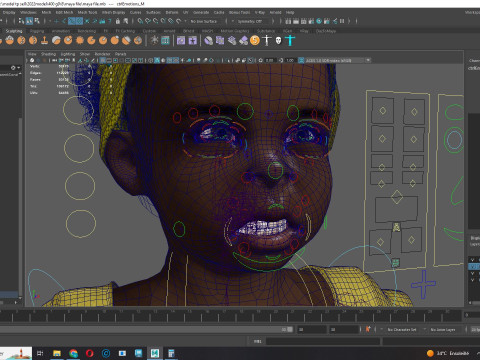480x360 pixels.
Task: Open the Symmetry: Off dropdown
Action: point(250,21)
